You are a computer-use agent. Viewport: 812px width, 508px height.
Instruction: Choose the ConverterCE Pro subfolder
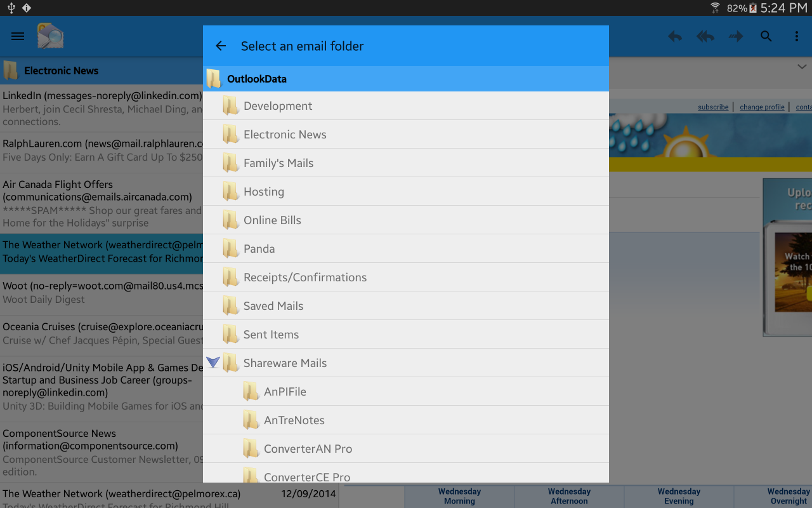(406, 473)
